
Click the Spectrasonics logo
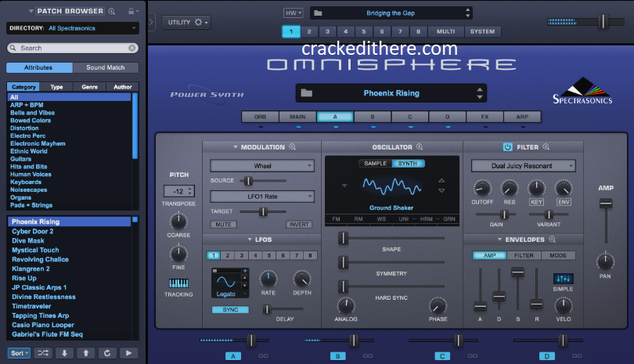(582, 91)
